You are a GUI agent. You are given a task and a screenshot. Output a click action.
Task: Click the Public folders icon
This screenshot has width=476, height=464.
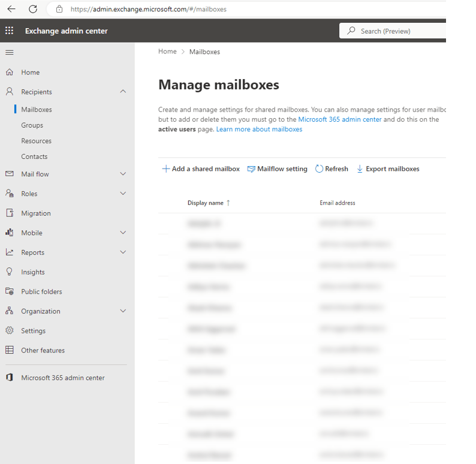coord(9,291)
